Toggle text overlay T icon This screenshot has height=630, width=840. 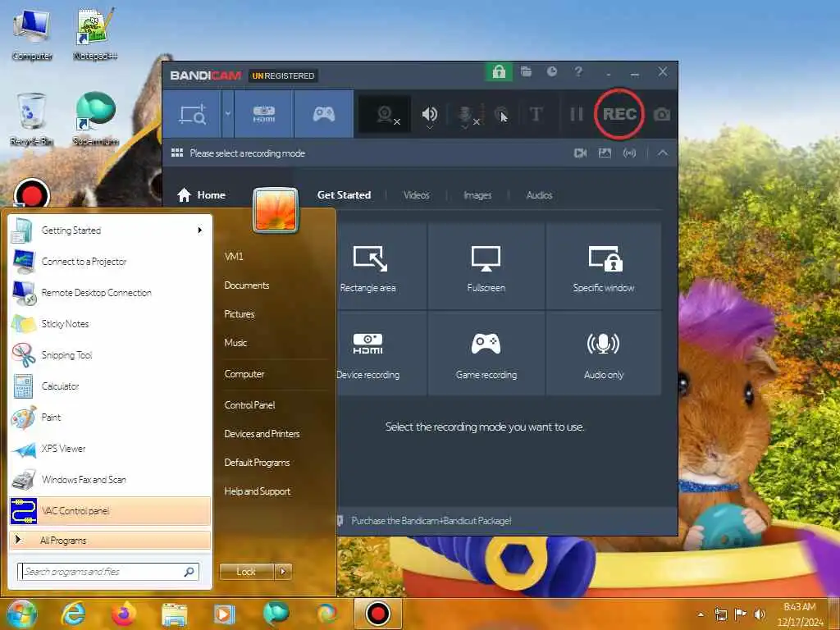536,114
